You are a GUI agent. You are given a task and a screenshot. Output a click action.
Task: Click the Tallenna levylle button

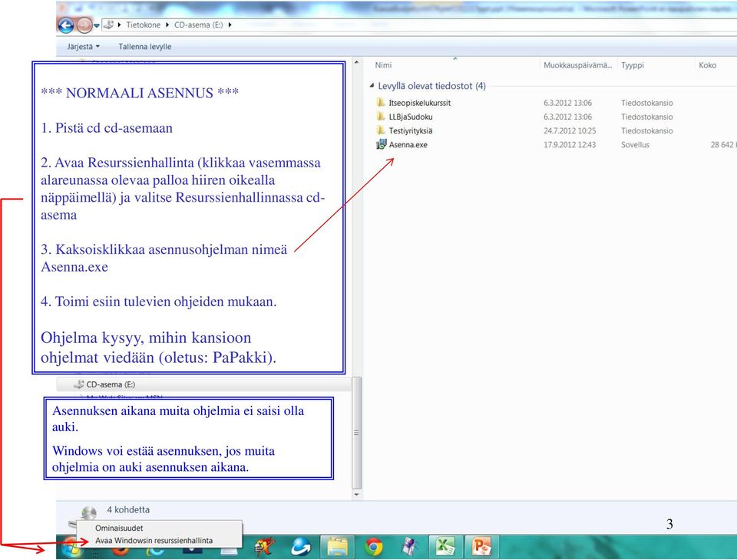[x=145, y=47]
